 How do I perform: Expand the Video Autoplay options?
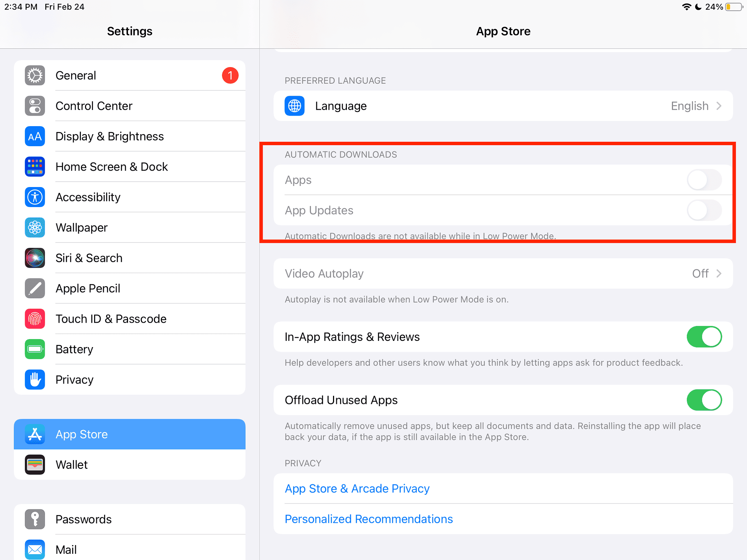click(x=719, y=273)
